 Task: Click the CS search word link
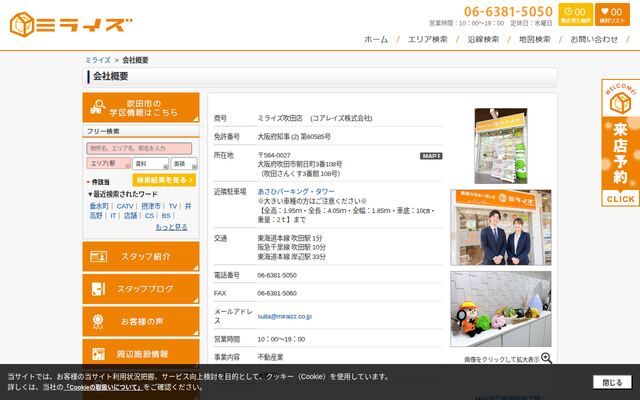[149, 216]
